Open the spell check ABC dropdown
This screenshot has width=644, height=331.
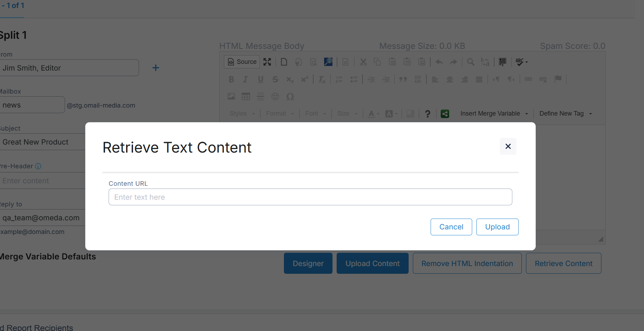pos(521,62)
